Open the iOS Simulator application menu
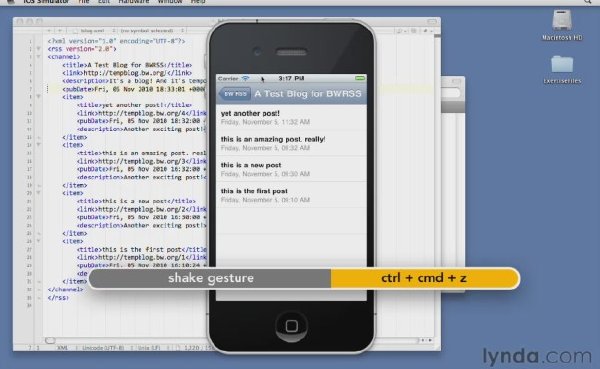The height and width of the screenshot is (369, 600). 46,2
